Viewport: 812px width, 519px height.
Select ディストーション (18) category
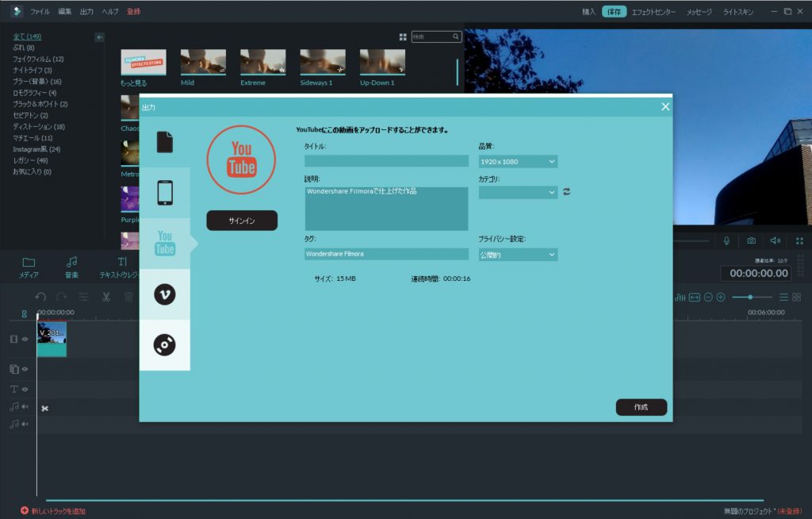click(x=39, y=126)
